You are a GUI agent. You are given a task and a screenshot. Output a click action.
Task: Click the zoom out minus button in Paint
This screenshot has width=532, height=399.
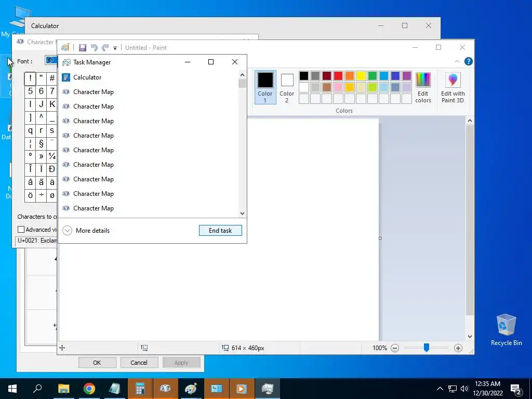pyautogui.click(x=395, y=348)
